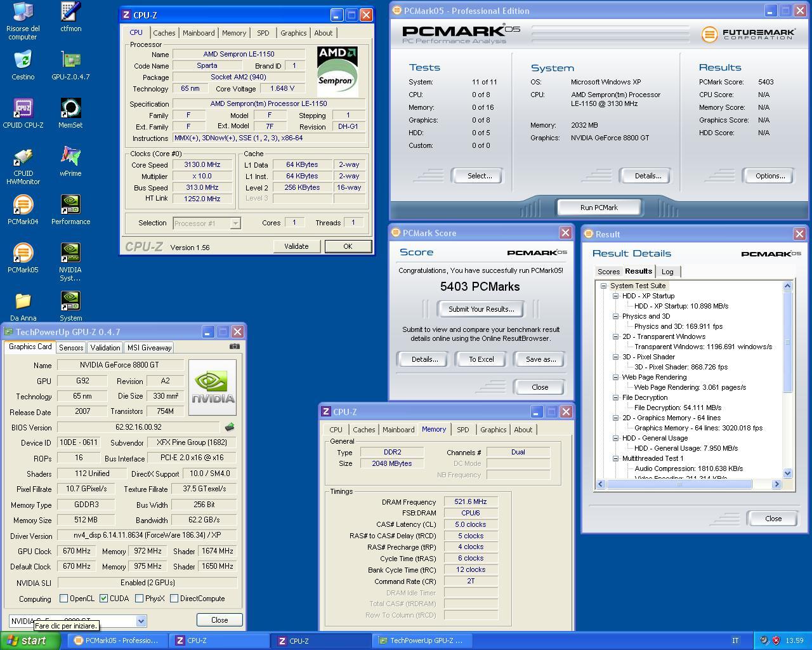
Task: Click vertical scrollbar up arrow in Result Details
Action: pyautogui.click(x=788, y=286)
